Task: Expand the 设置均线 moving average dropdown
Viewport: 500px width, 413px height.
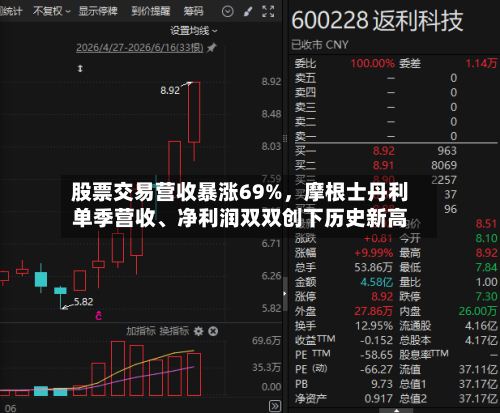Action: point(194,31)
